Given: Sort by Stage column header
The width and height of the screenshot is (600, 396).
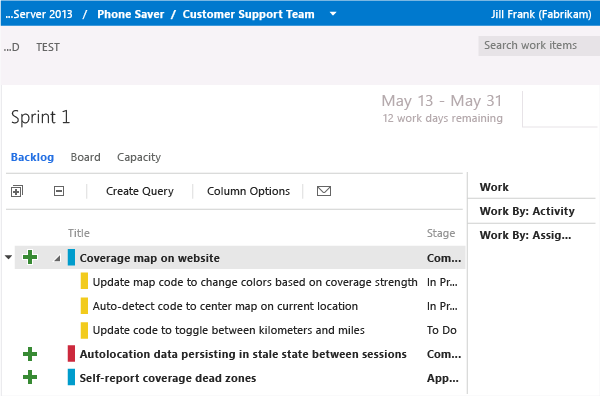Looking at the screenshot, I should [441, 233].
